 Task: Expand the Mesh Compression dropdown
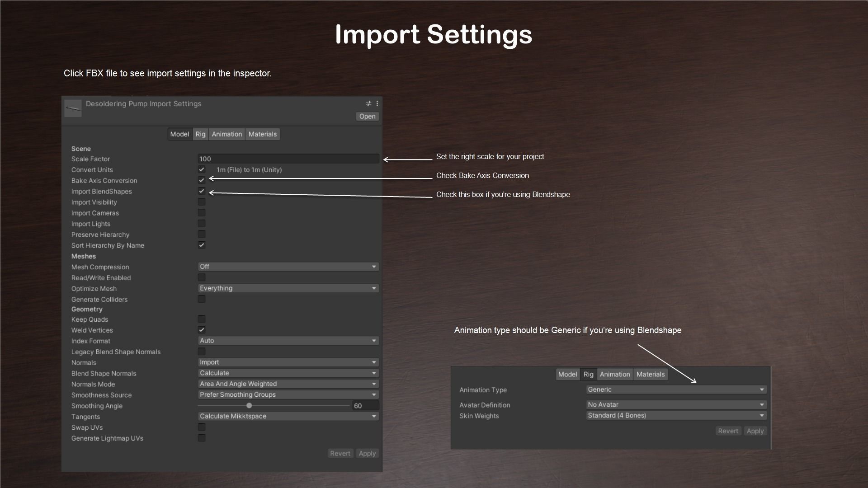click(x=288, y=267)
